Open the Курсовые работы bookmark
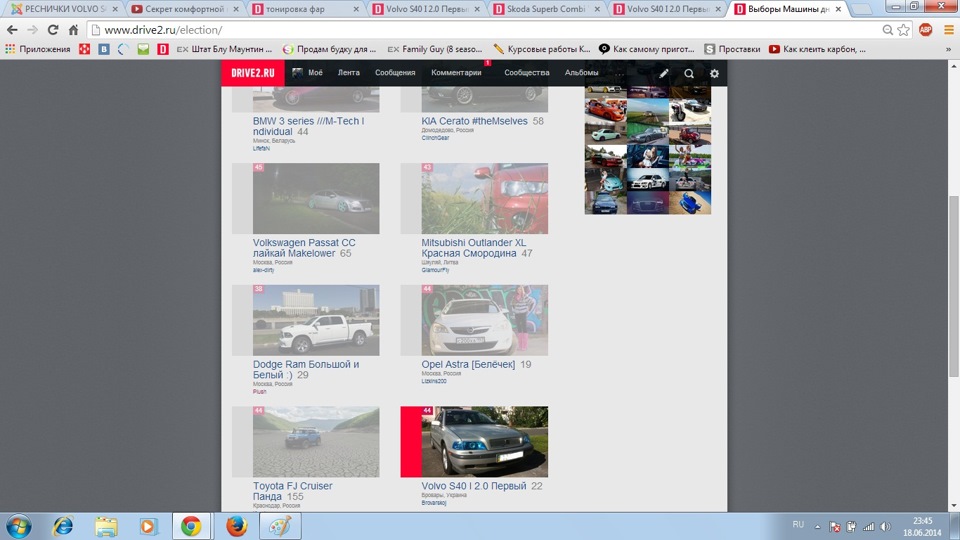 point(542,49)
